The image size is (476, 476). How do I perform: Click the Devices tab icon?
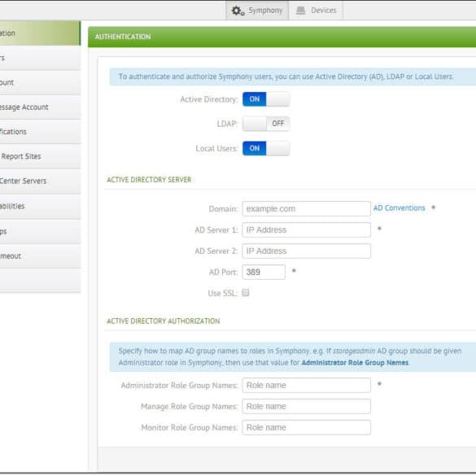coord(300,11)
